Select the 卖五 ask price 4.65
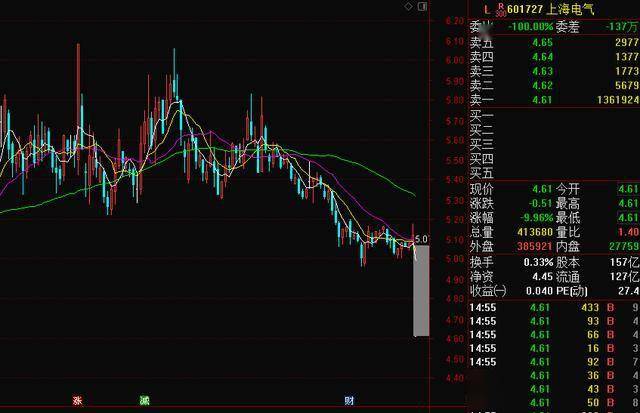This screenshot has width=640, height=413. (542, 42)
